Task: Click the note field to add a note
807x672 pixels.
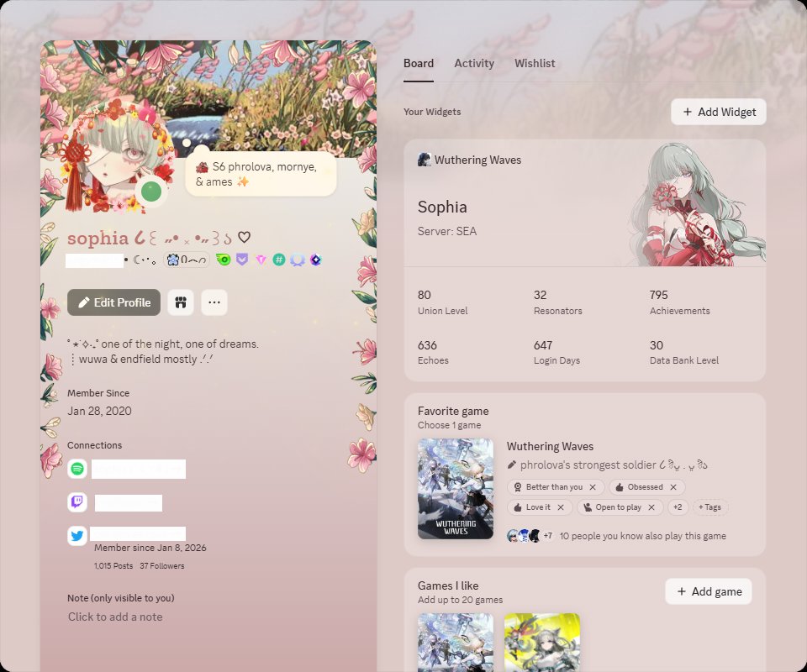Action: click(115, 617)
